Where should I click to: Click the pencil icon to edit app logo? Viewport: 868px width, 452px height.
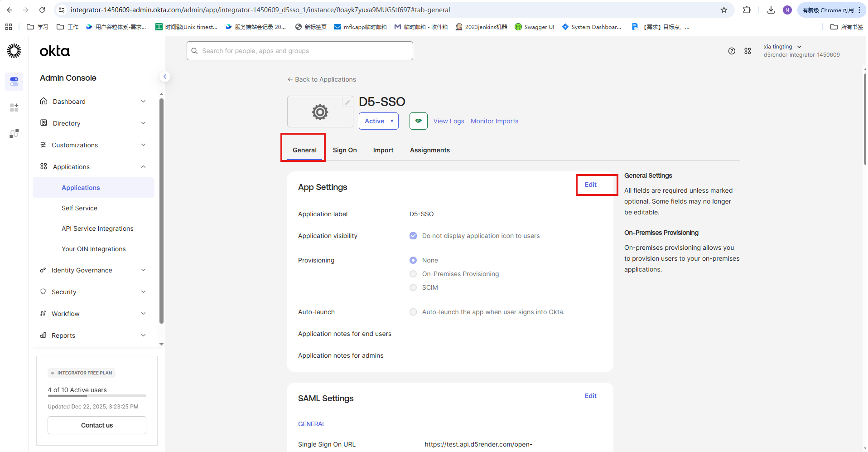(347, 102)
